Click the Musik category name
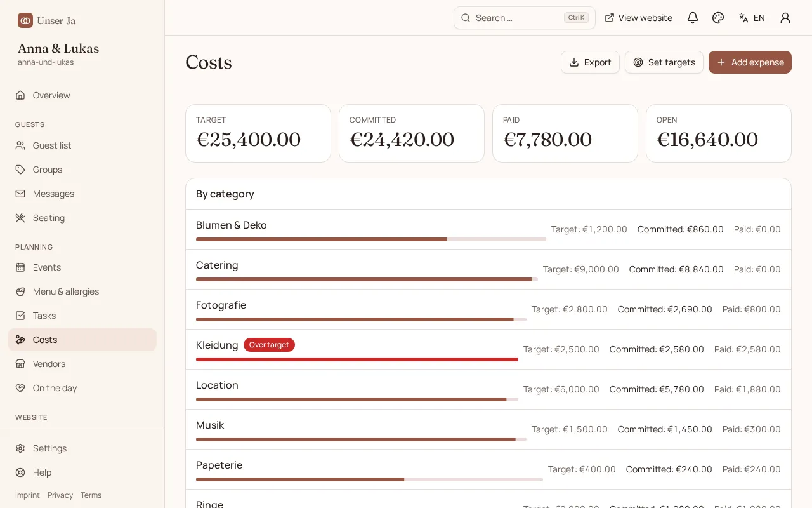Screen dimensions: 812x508 pos(210,425)
